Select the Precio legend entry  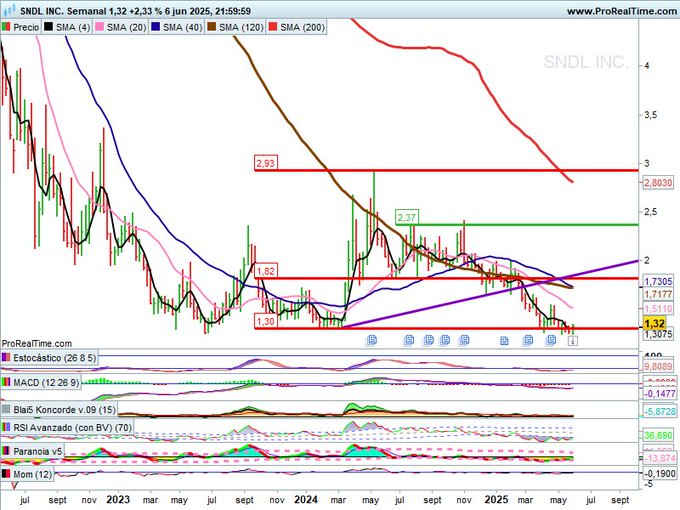point(20,27)
